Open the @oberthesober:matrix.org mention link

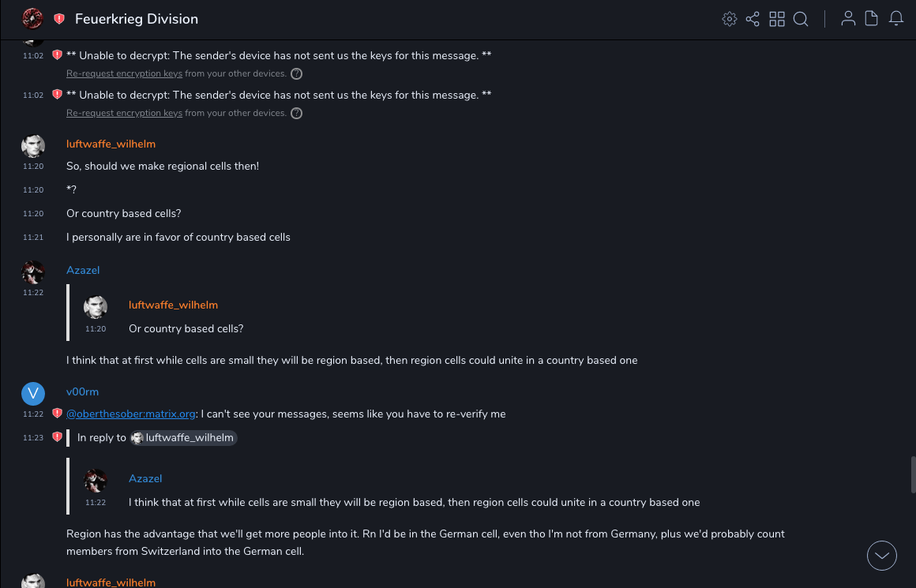(x=130, y=414)
